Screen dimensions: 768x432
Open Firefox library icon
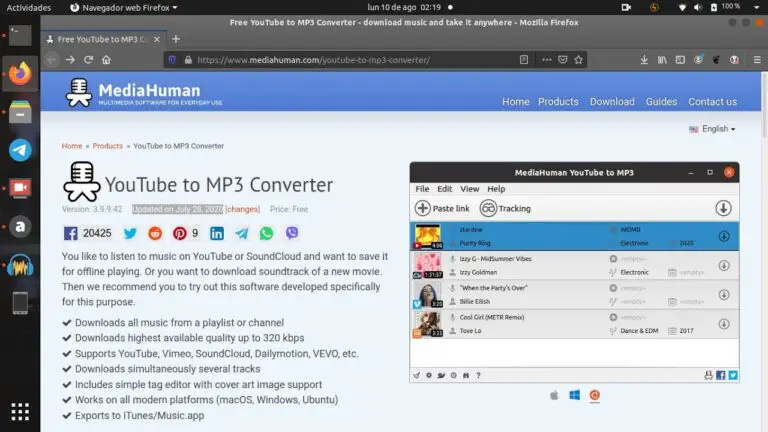[662, 60]
